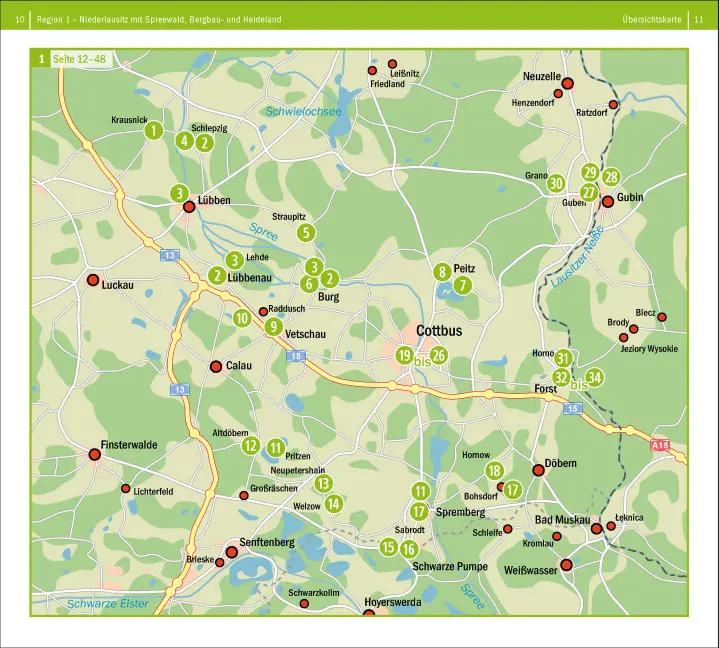Click marker 11 near Pritzen
The height and width of the screenshot is (648, 719).
click(x=275, y=448)
